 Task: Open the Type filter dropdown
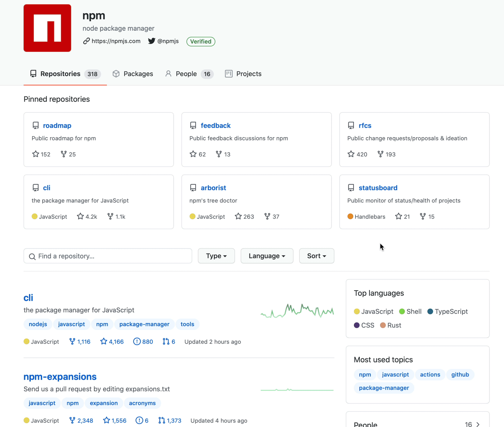[216, 256]
